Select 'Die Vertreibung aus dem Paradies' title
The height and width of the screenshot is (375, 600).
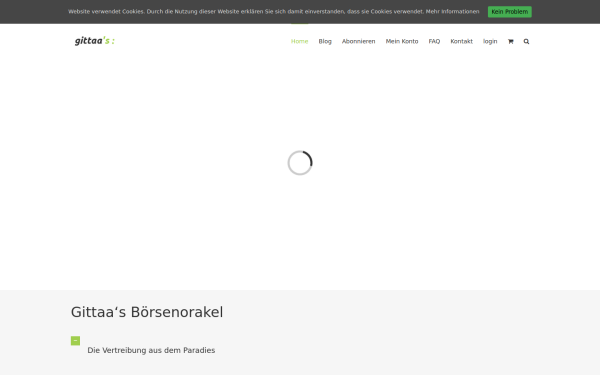coord(151,350)
